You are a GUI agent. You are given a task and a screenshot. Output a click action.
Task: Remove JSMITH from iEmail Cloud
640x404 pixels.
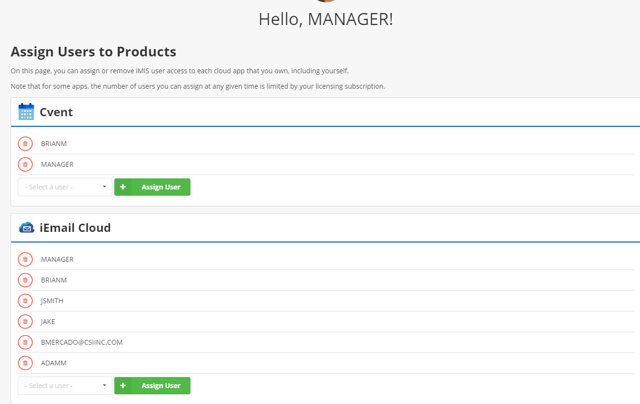tap(26, 301)
